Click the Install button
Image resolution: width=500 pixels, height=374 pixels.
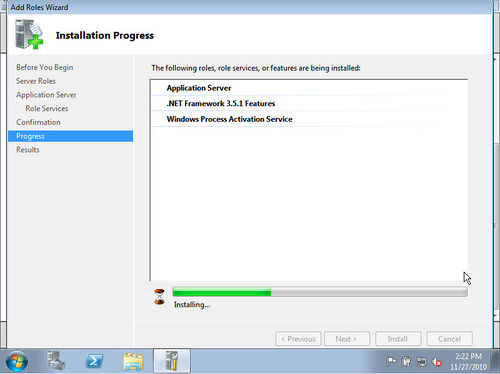[x=398, y=339]
